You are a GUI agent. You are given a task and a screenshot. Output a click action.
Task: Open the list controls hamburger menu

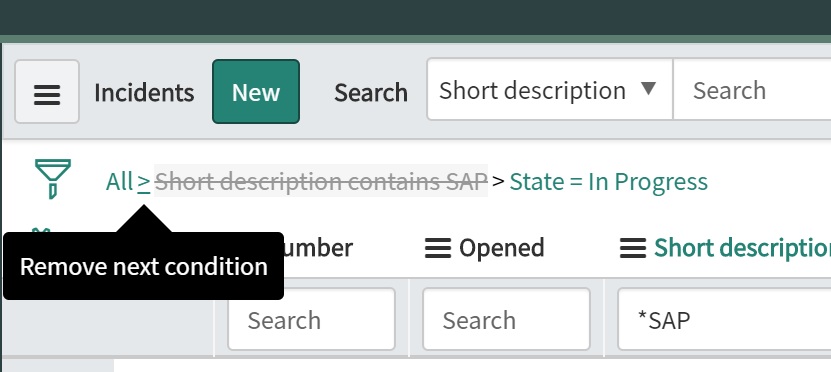point(47,92)
